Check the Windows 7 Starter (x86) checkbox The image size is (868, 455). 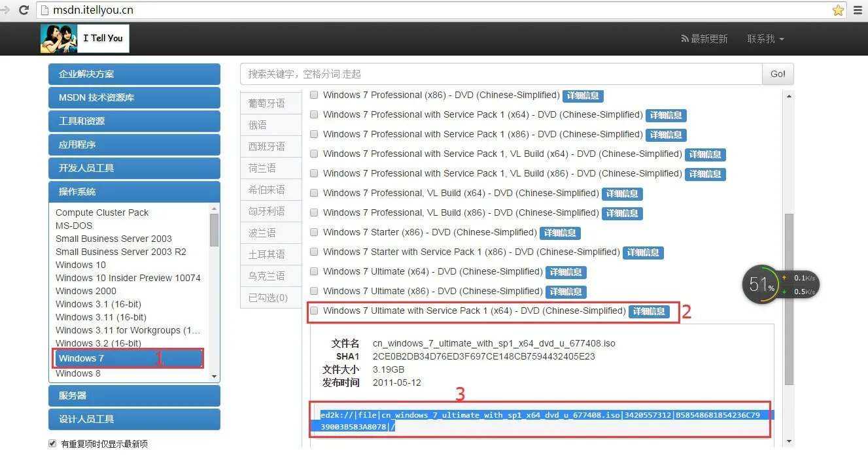[314, 232]
